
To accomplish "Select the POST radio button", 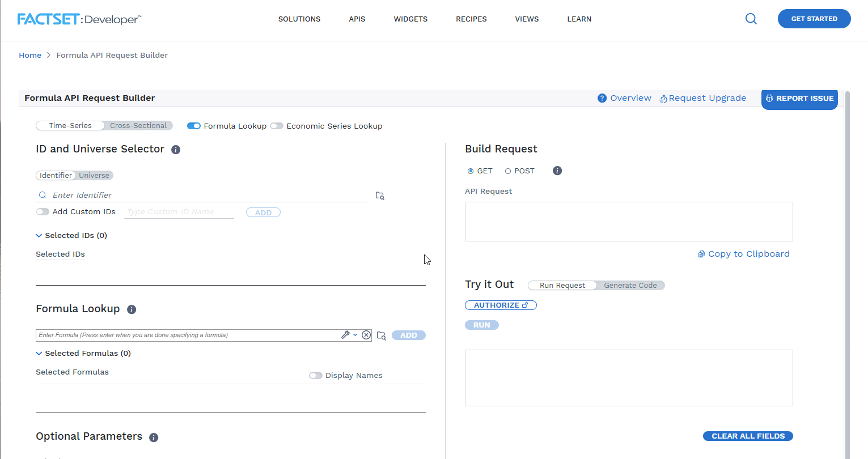I will coord(508,171).
